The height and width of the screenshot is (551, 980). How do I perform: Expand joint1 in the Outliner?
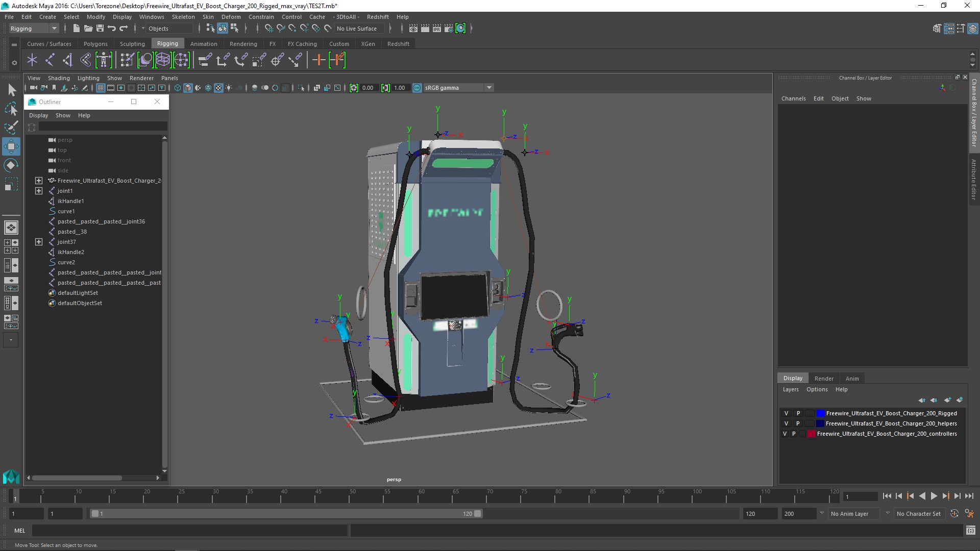39,191
